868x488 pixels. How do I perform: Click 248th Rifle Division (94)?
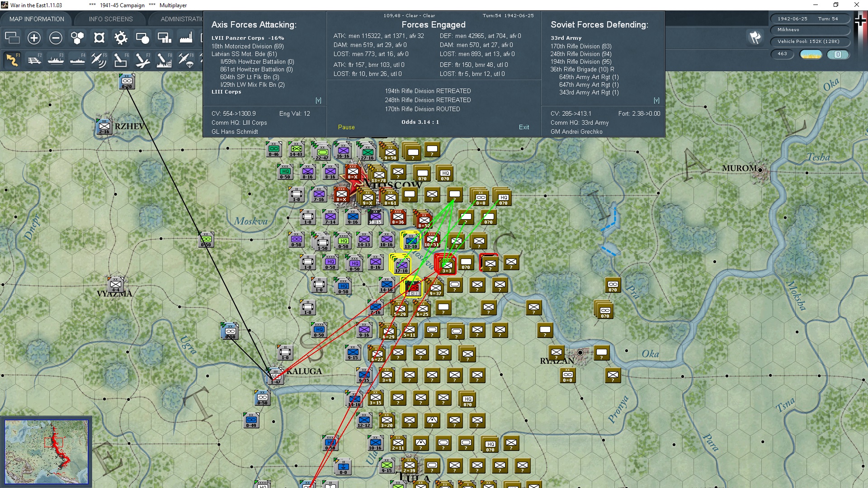click(581, 54)
